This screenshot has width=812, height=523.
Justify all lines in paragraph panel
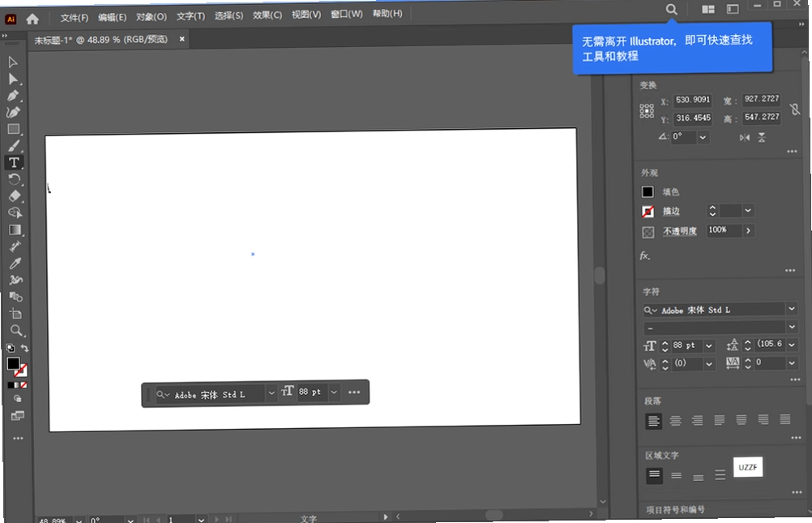click(x=785, y=419)
